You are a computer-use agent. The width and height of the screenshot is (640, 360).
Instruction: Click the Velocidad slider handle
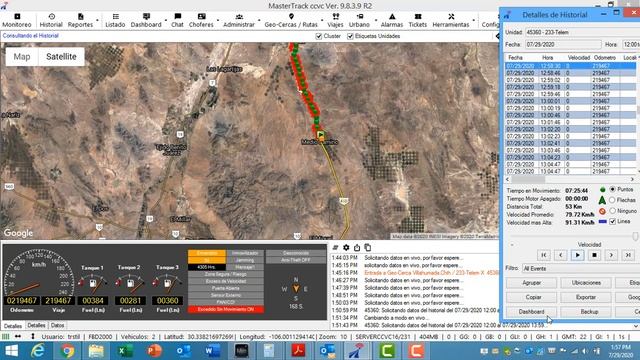635,236
